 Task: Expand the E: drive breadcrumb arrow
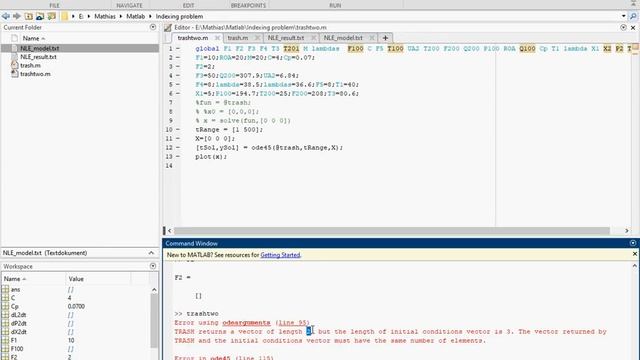click(x=89, y=16)
